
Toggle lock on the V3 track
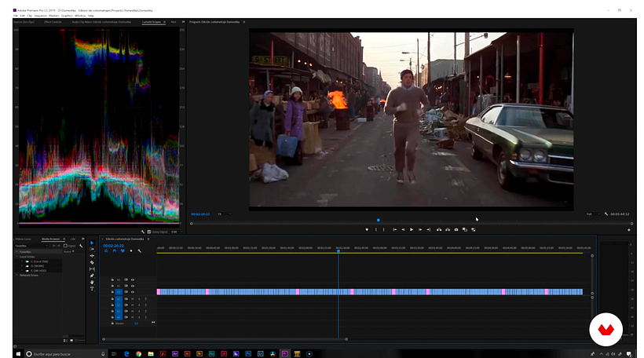(x=112, y=279)
